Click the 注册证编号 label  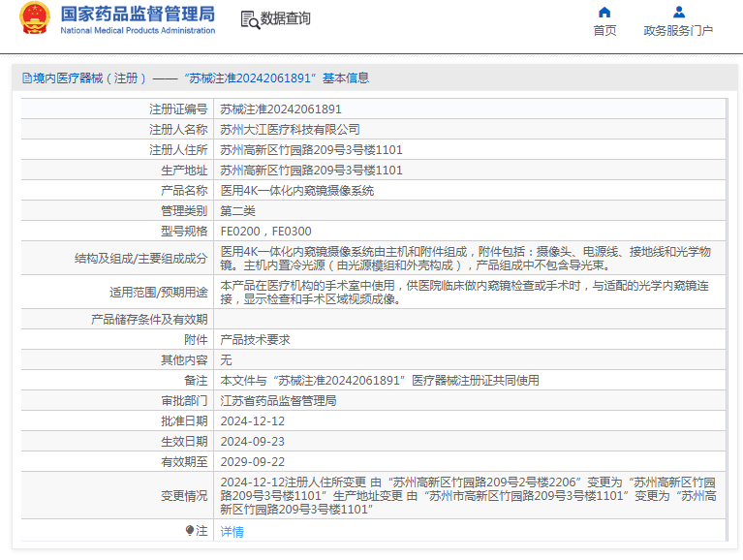pyautogui.click(x=178, y=109)
